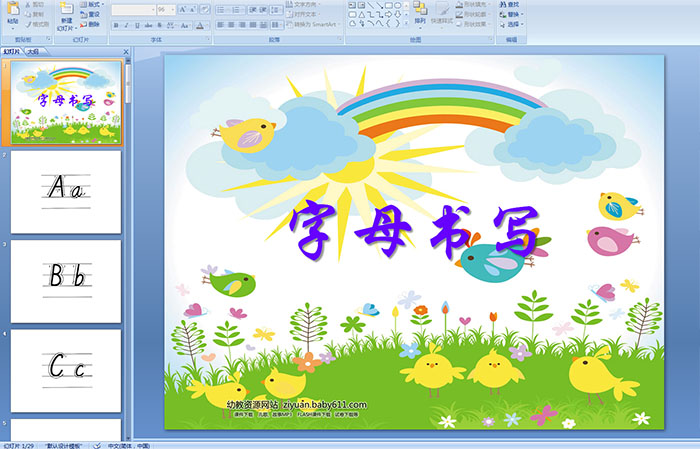The image size is (700, 449).
Task: Toggle Italic formatting in font group
Action: point(127,24)
